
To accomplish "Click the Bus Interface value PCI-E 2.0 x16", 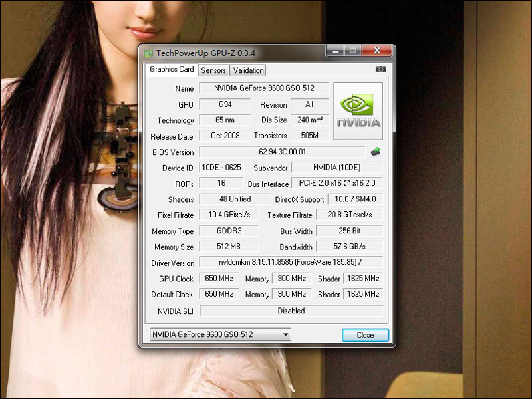I will 337,184.
